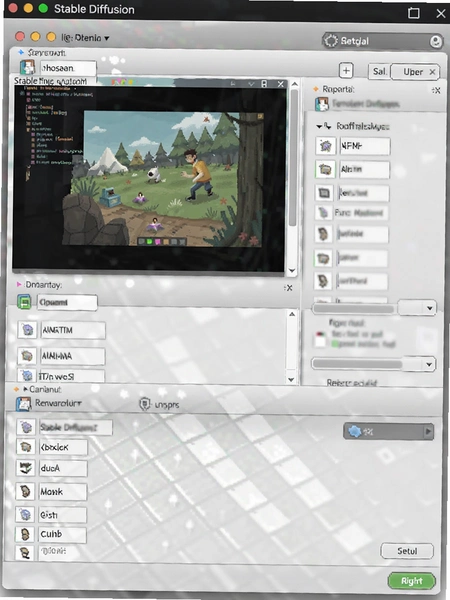Image resolution: width=450 pixels, height=600 pixels.
Task: Click the Kbxick text field
Action: pyautogui.click(x=63, y=447)
